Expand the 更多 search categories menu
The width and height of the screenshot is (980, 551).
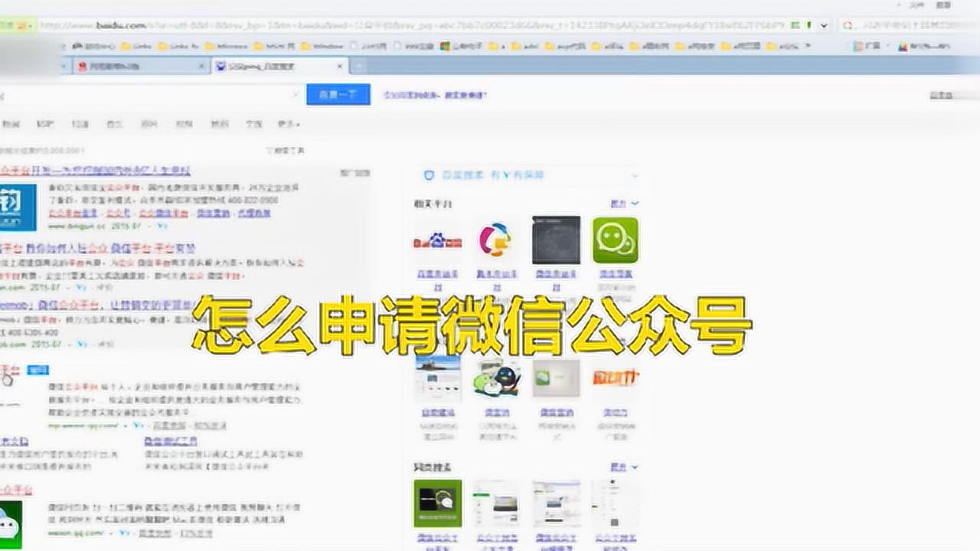pyautogui.click(x=289, y=124)
